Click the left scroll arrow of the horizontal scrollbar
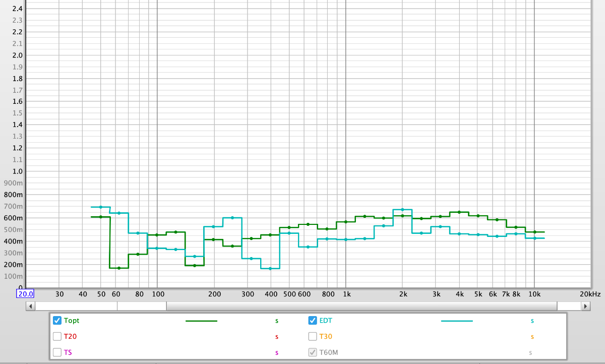The height and width of the screenshot is (364, 605). [31, 306]
